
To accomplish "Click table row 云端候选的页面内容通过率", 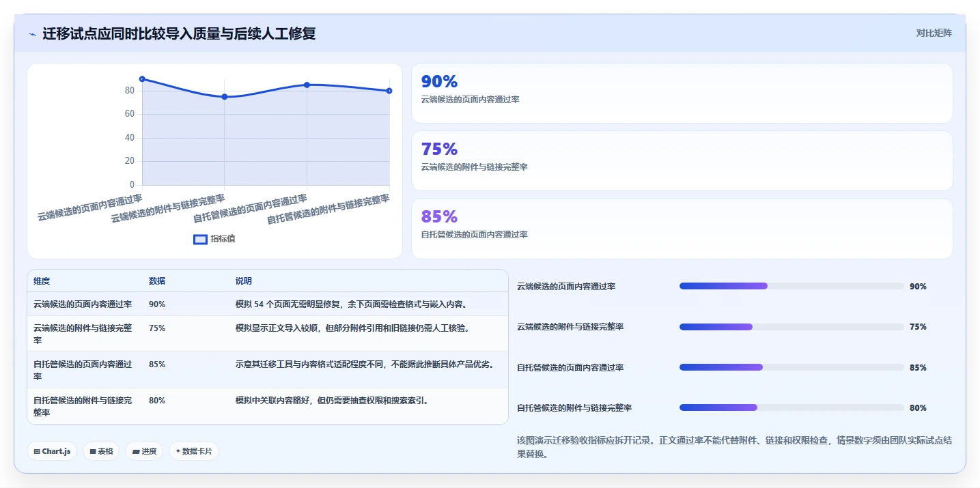I will 268,304.
